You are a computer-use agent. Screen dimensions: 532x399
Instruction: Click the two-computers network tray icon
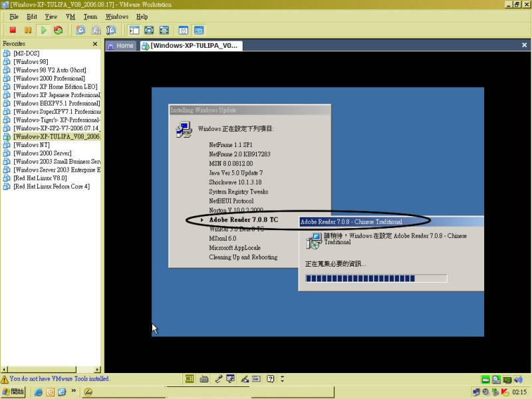(476, 392)
